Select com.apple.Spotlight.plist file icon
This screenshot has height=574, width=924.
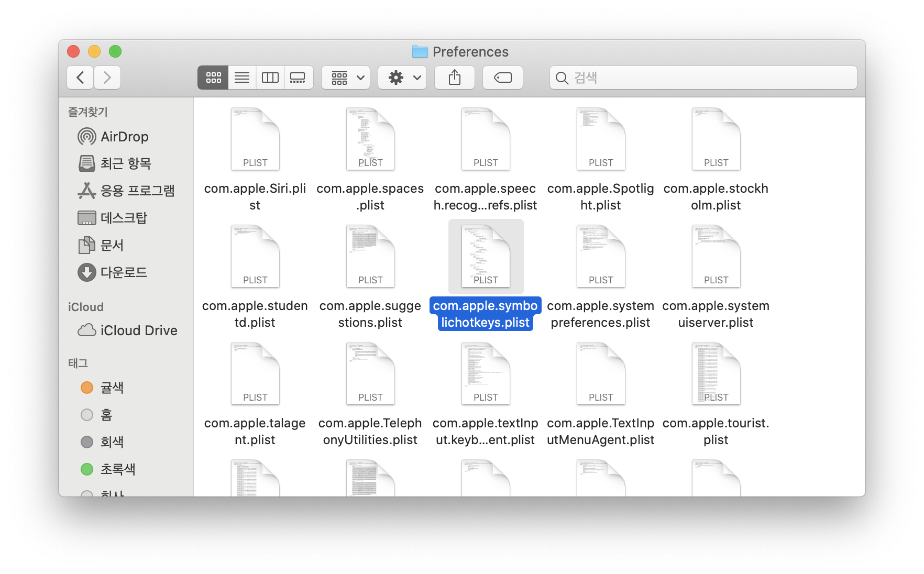tap(601, 139)
